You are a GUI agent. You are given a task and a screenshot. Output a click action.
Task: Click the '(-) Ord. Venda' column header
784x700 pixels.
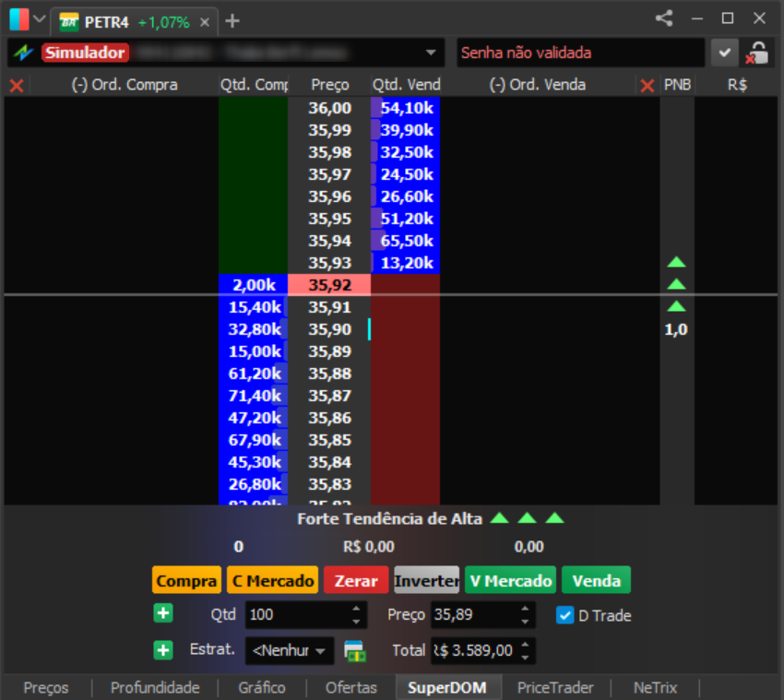tap(538, 85)
